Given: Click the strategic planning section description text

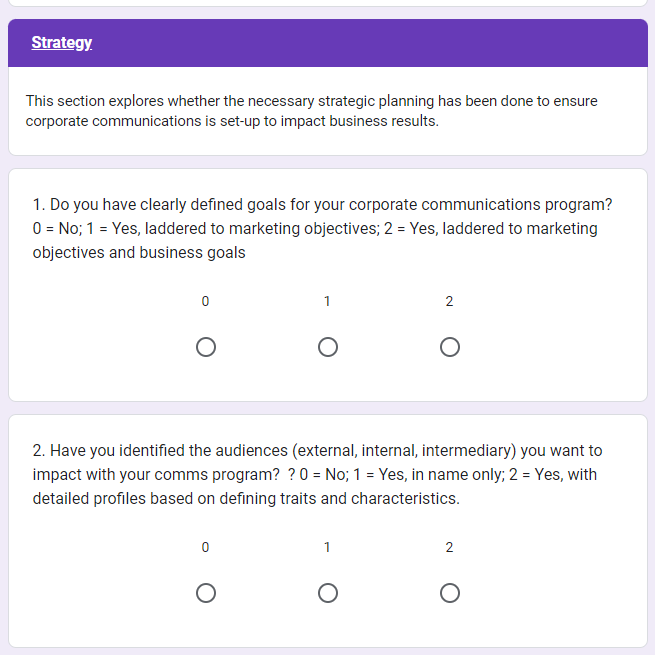Looking at the screenshot, I should tap(310, 111).
